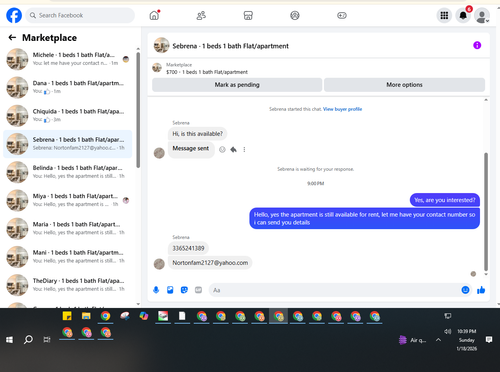This screenshot has height=372, width=500.
Task: Open Chiquida's conversation
Action: click(68, 115)
